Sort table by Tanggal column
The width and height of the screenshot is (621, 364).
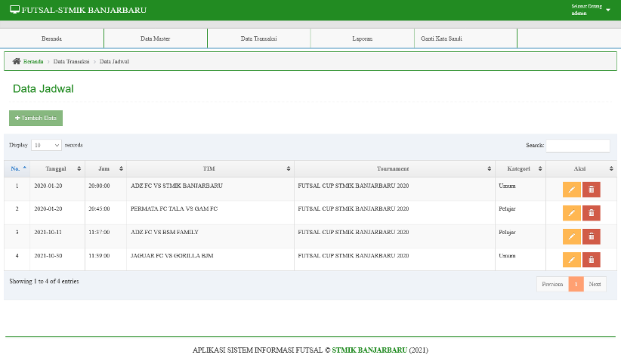[57, 168]
